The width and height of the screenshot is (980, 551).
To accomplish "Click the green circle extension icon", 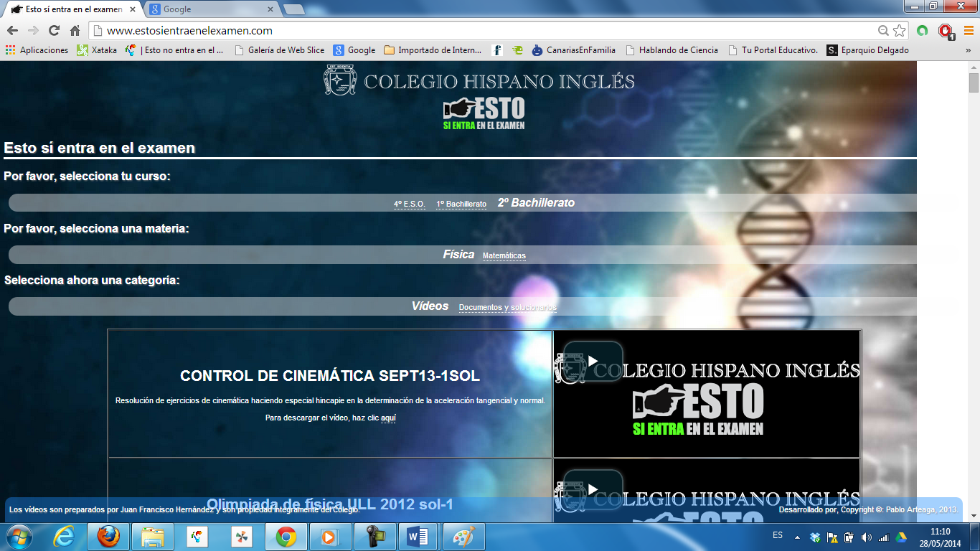I will click(x=923, y=31).
